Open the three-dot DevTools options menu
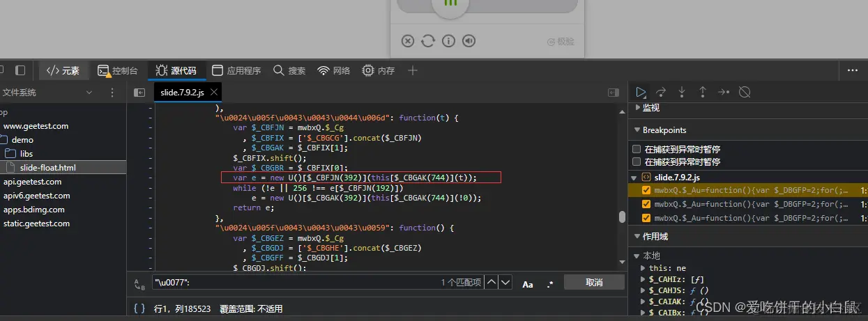Screen dimensions: 868x321 coord(853,70)
